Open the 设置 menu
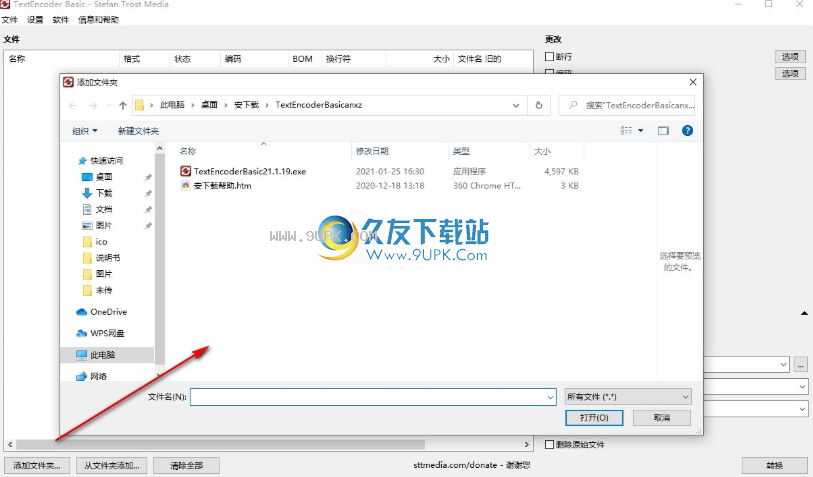 pos(35,20)
